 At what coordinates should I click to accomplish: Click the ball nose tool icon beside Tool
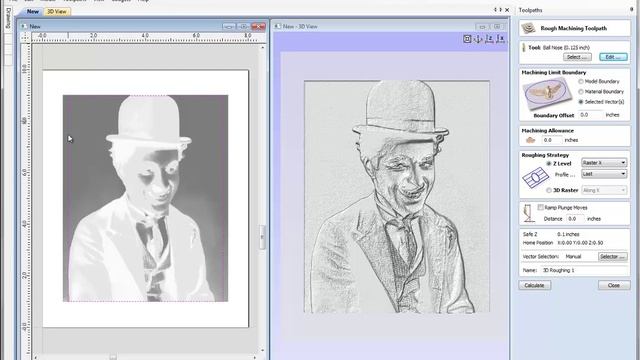524,48
